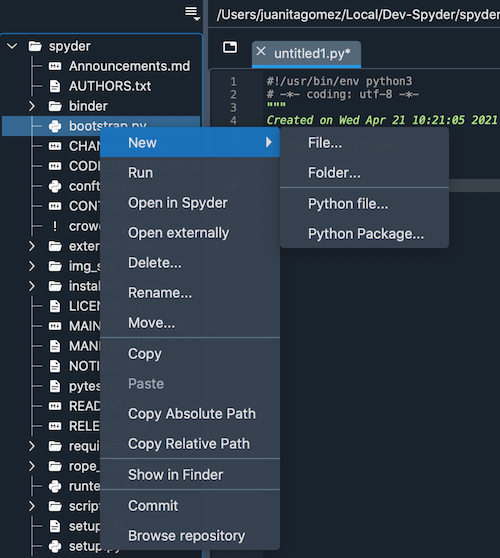Choose Delete... from the context menu
500x558 pixels.
(190, 263)
